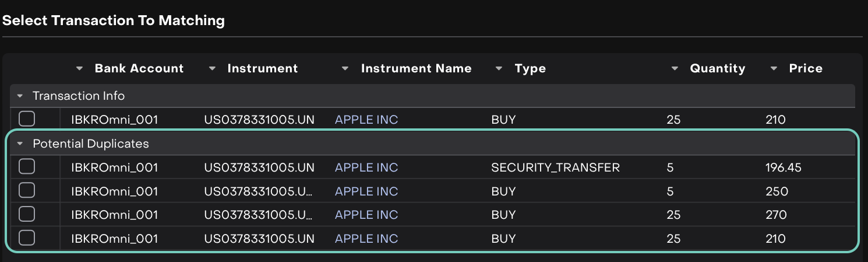Click the SECURITY_TRANSFER type cell
The width and height of the screenshot is (868, 262).
(555, 168)
